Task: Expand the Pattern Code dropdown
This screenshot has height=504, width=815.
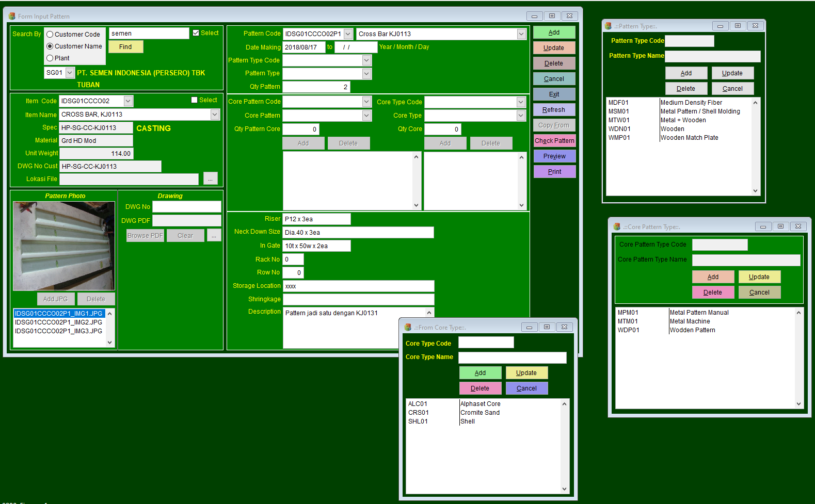Action: coord(348,34)
